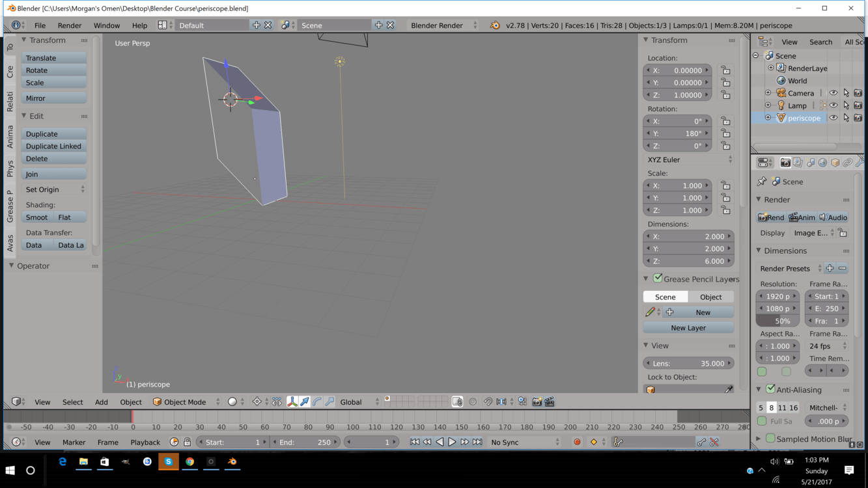The height and width of the screenshot is (488, 868).
Task: Expand the Camera item in outliner
Action: [x=768, y=93]
